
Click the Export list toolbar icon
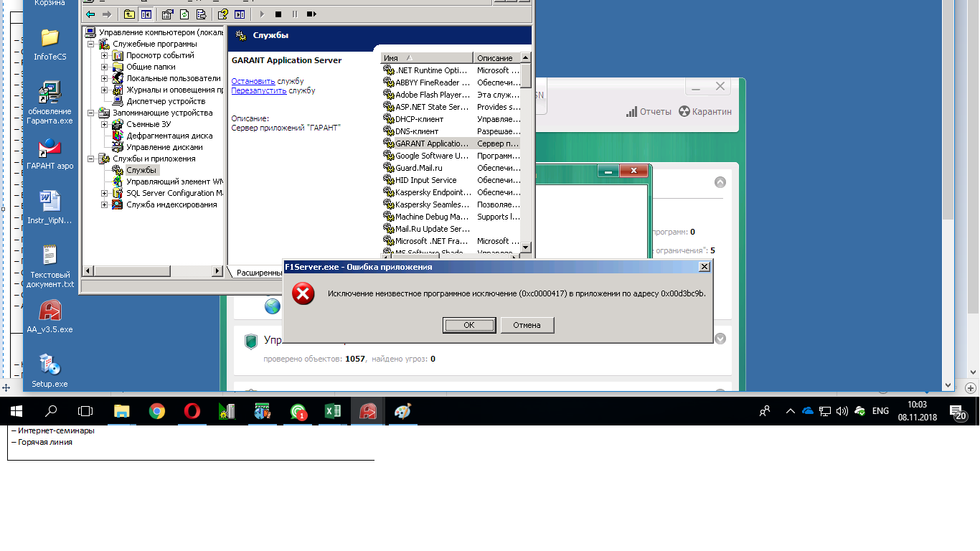pyautogui.click(x=202, y=14)
